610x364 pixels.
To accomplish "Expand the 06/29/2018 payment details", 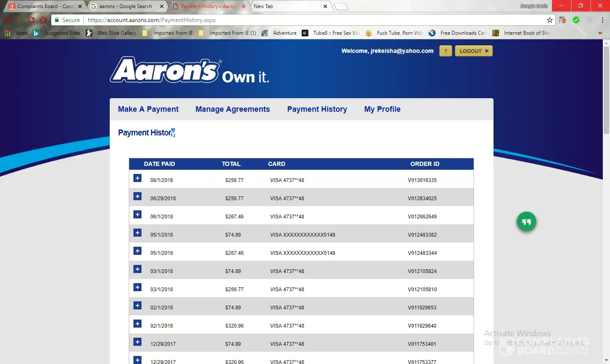I will click(137, 196).
